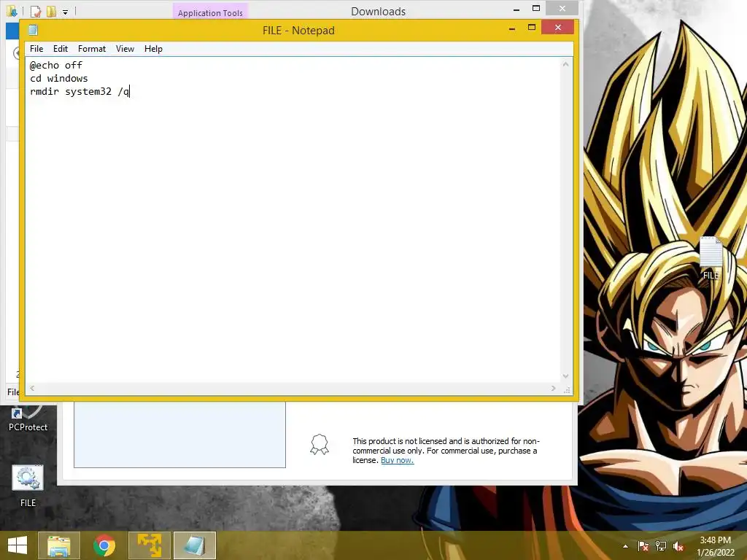Click the network icon in system tray
The image size is (747, 560).
pyautogui.click(x=661, y=546)
